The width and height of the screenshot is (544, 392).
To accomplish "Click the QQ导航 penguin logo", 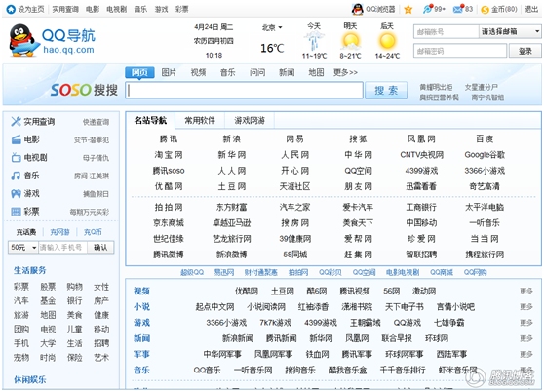I will point(23,41).
